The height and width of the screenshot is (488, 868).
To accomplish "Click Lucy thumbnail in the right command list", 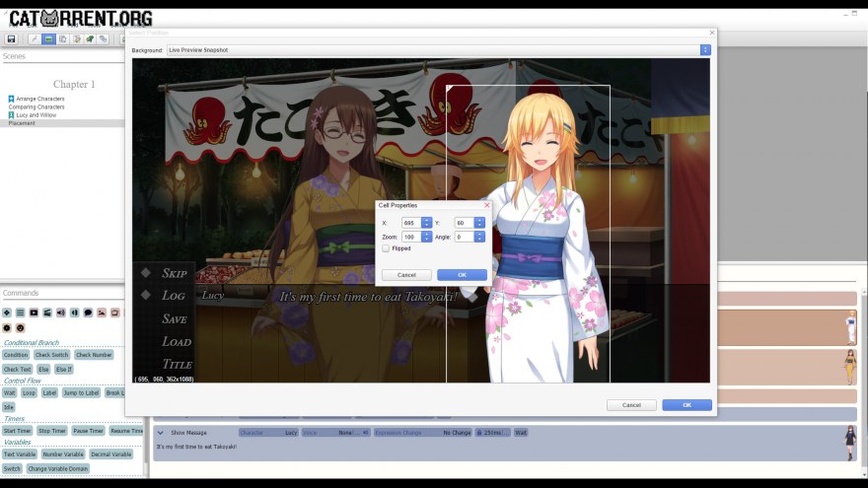I will (851, 327).
